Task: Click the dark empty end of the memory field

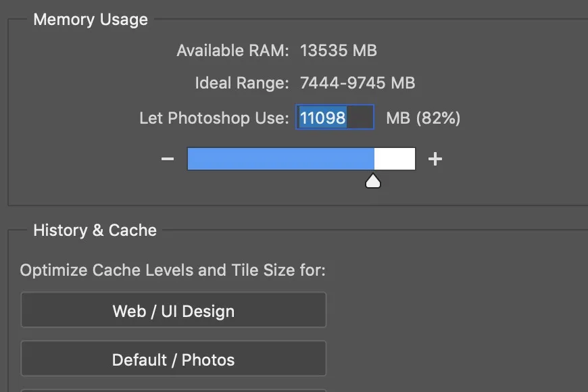Action: pos(360,118)
